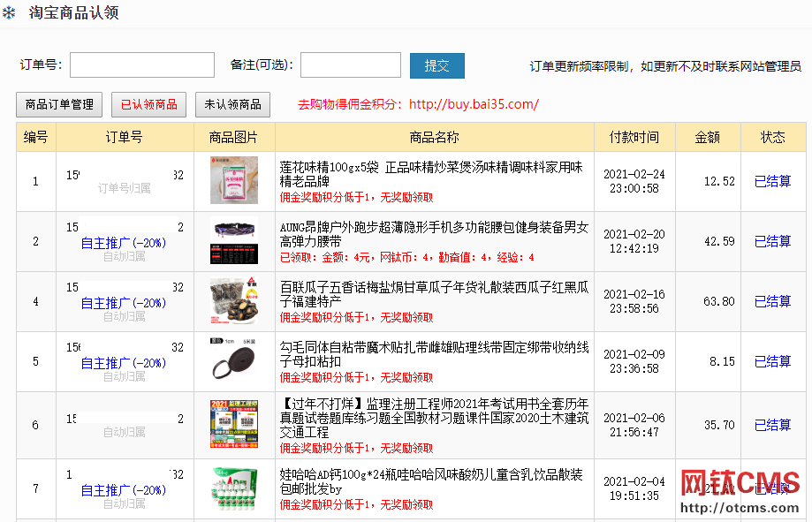Screen dimensions: 812x522
Task: Open the buy.bai35.com shopping link
Action: tap(474, 104)
